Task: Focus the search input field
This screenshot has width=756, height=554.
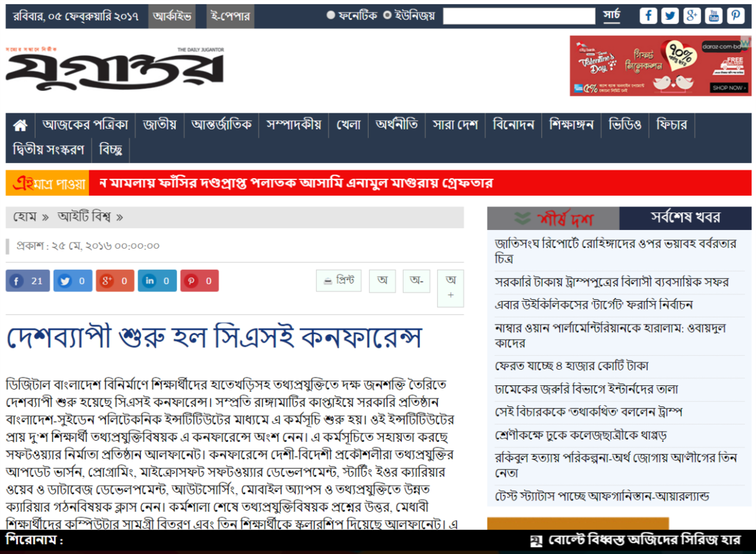Action: pyautogui.click(x=519, y=16)
